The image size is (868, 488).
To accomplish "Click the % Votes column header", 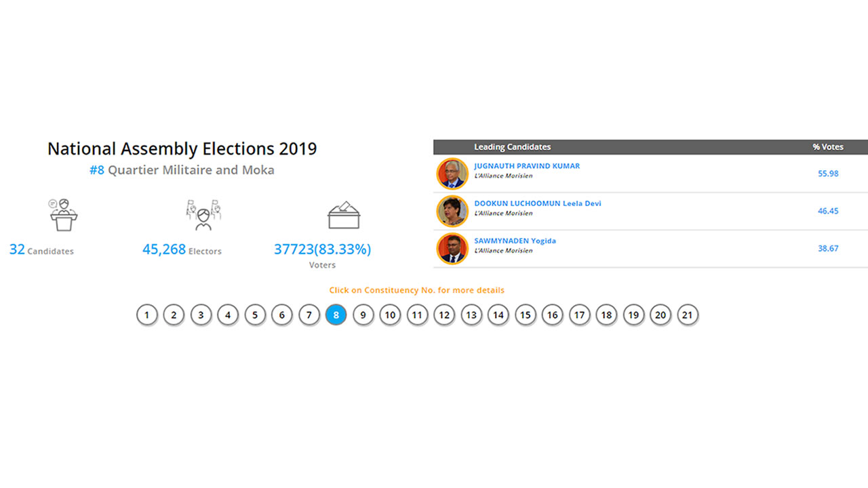I will [828, 147].
